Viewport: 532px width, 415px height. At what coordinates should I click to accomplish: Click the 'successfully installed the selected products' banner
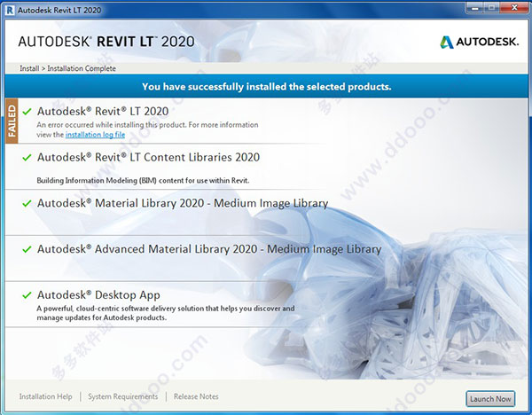[267, 87]
